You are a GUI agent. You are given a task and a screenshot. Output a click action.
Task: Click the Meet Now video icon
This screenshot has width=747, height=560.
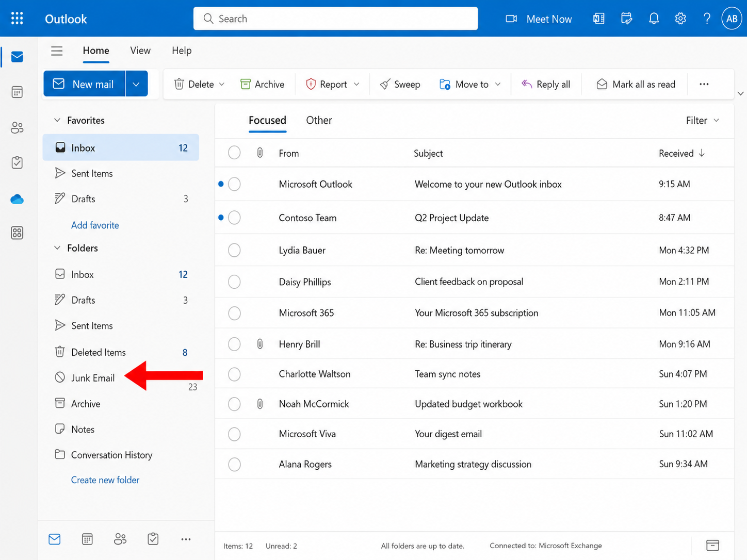pos(511,19)
